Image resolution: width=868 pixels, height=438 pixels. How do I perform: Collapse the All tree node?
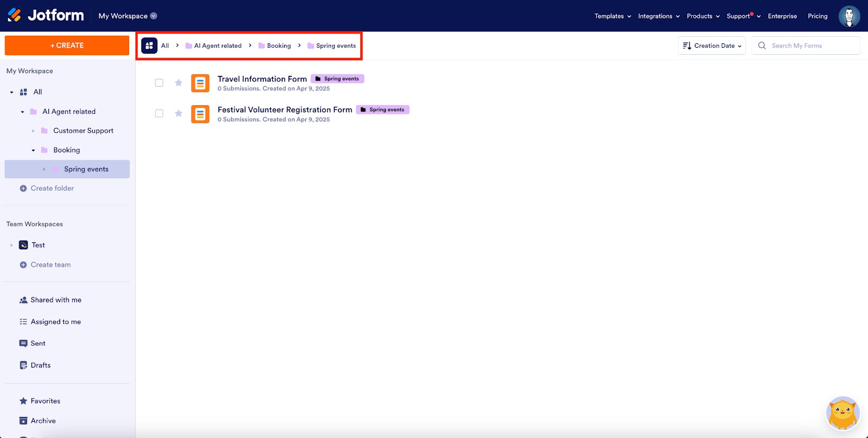click(11, 92)
